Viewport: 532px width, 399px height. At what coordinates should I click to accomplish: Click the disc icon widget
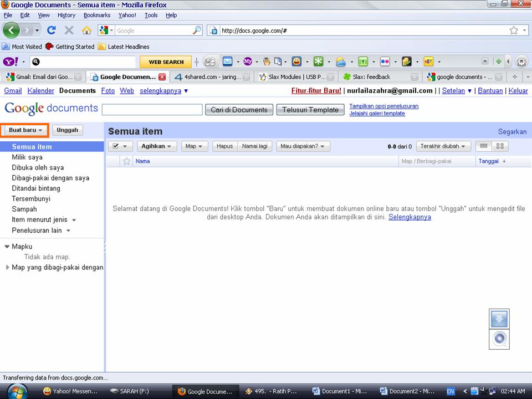(499, 339)
